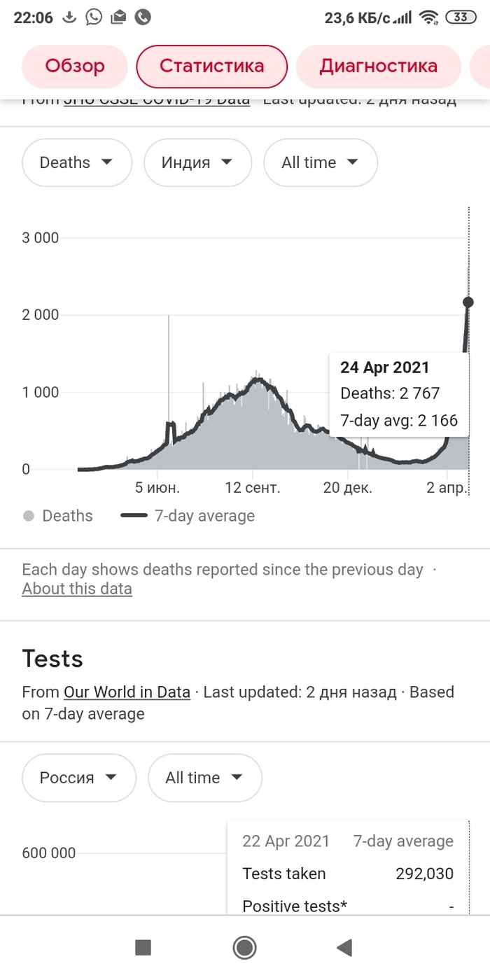Image resolution: width=490 pixels, height=980 pixels.
Task: Select the Статистика tab
Action: coord(211,66)
